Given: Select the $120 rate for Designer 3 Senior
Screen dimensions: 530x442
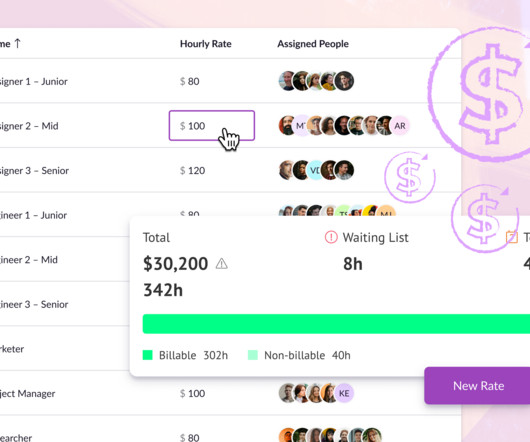Looking at the screenshot, I should tap(192, 171).
